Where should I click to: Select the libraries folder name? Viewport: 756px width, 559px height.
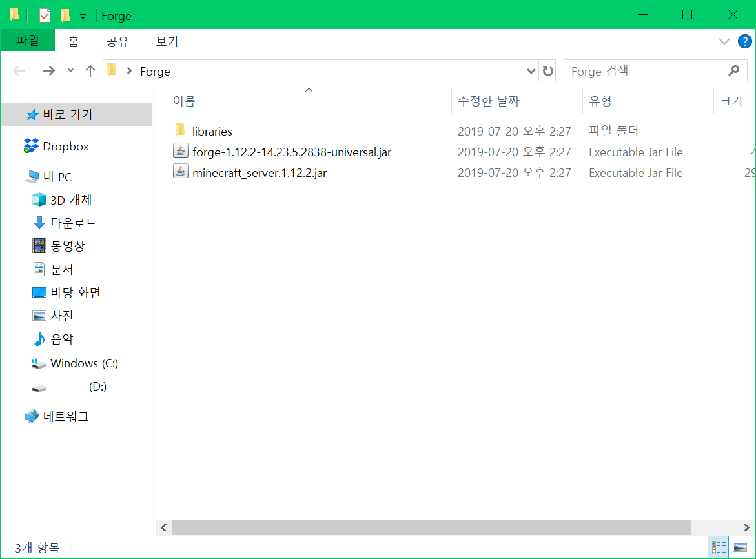click(x=212, y=131)
